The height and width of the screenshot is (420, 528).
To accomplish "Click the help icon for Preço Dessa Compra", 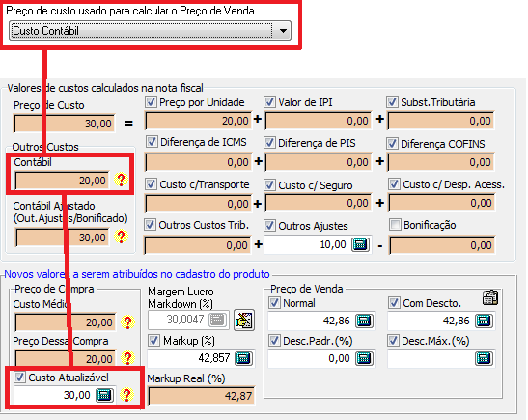I will tap(128, 357).
